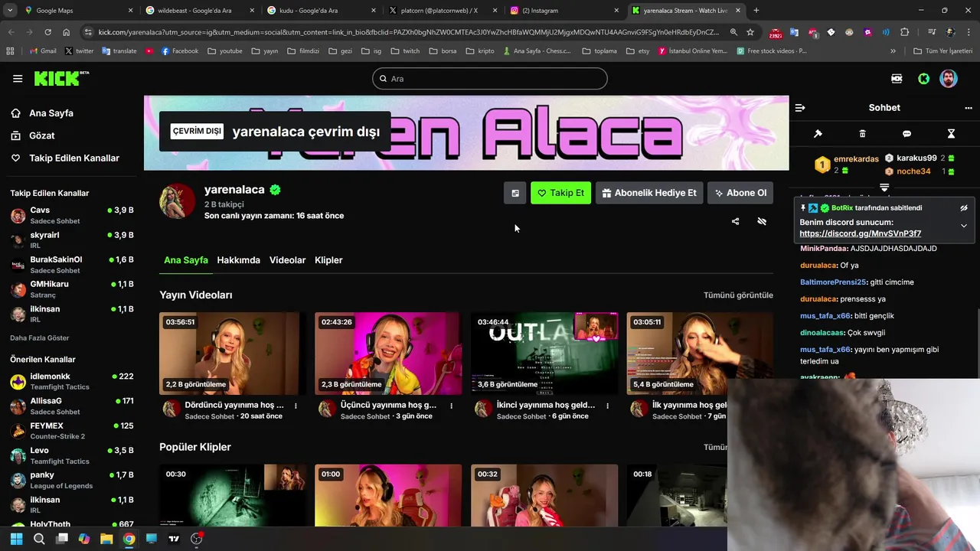This screenshot has height=551, width=980.
Task: Click the yarenalaca profile avatar
Action: [x=178, y=201]
